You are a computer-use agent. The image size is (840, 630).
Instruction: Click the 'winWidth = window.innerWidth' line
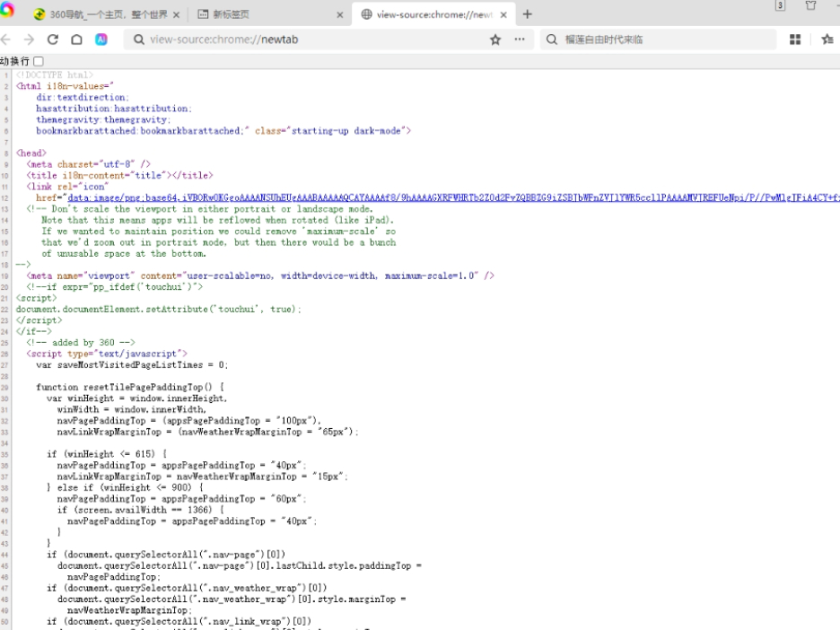[x=132, y=409]
